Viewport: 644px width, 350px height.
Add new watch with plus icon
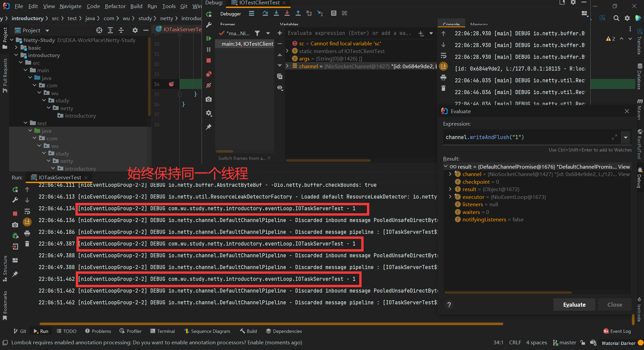(280, 33)
